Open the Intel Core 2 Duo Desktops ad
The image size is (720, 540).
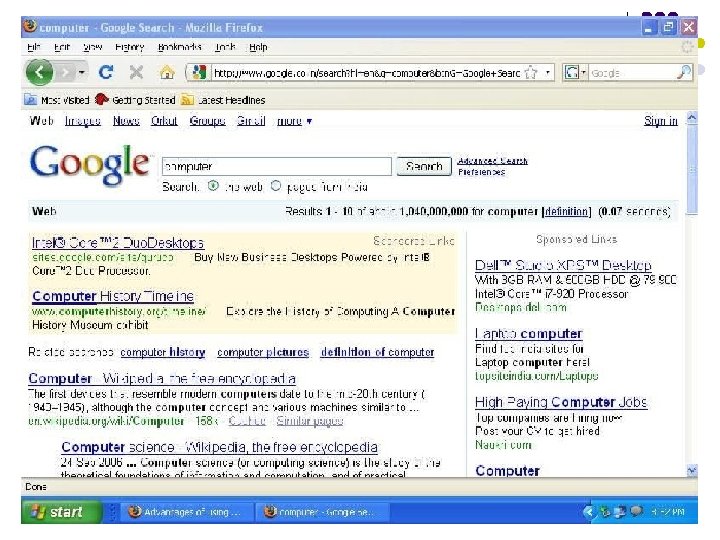coord(118,242)
